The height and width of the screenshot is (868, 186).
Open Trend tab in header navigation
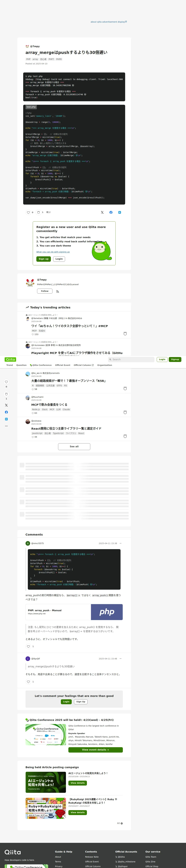pyautogui.click(x=9, y=365)
